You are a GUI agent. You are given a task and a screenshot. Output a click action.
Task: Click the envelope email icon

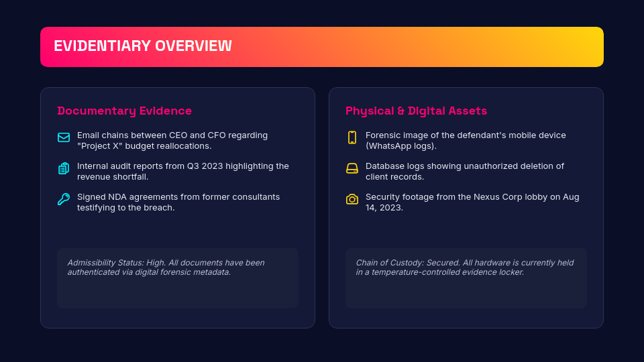(x=64, y=137)
